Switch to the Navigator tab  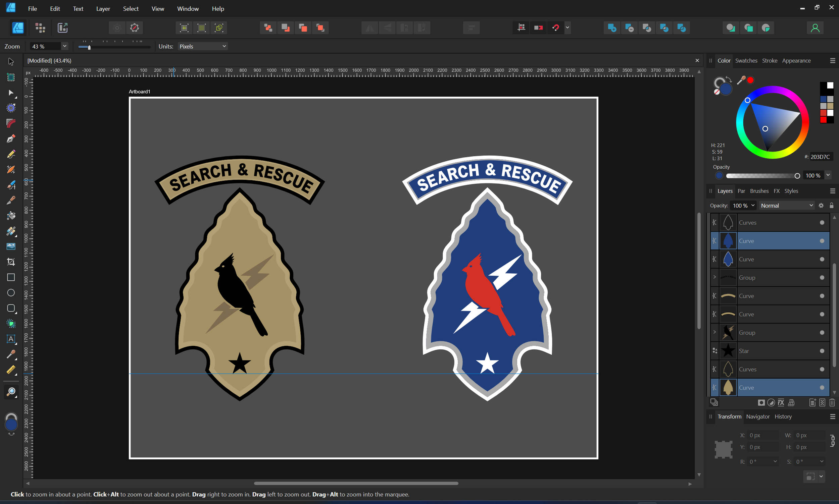click(758, 417)
